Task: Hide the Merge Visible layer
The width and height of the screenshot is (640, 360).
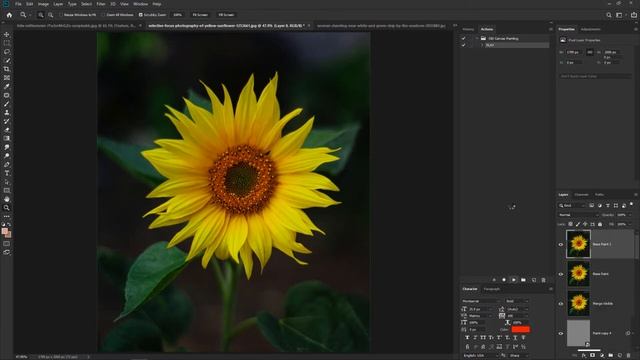Action: click(x=561, y=304)
